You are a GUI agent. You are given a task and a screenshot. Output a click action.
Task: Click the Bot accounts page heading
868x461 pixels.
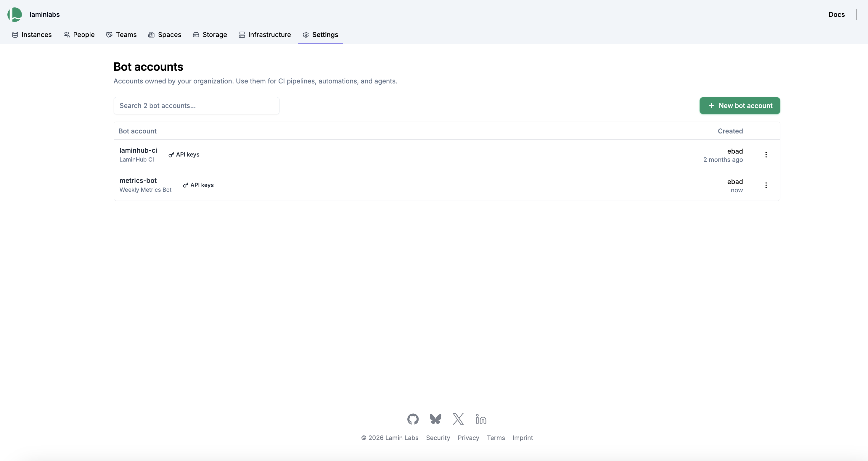point(148,67)
